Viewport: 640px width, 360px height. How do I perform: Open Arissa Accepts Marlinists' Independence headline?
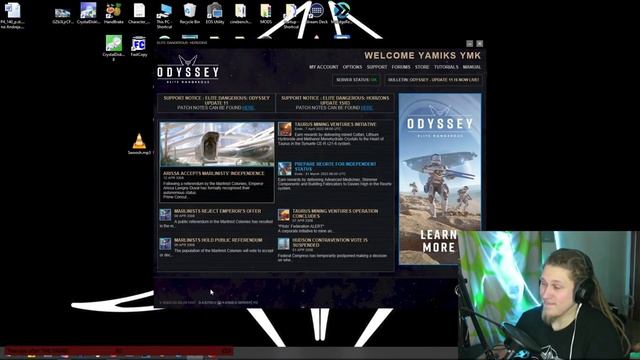pos(214,173)
